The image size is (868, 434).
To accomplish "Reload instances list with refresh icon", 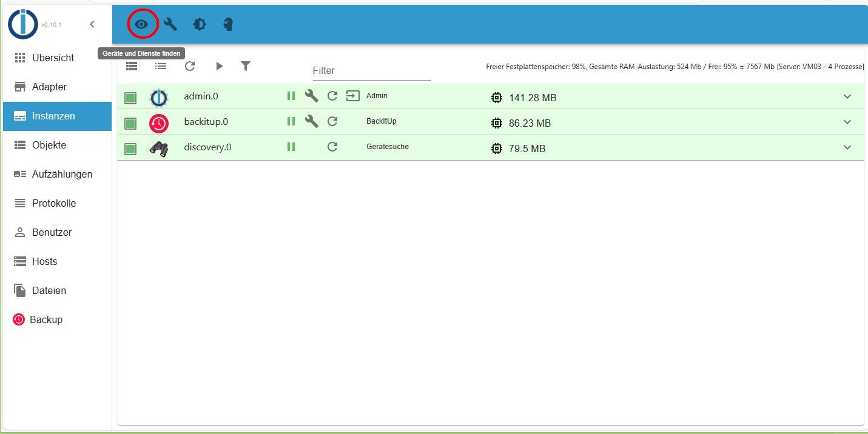I will [190, 66].
